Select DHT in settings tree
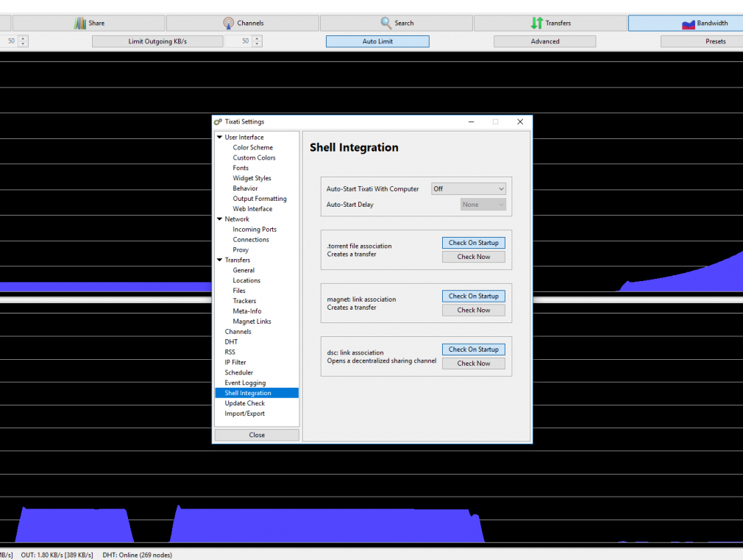This screenshot has height=560, width=743. click(x=231, y=342)
